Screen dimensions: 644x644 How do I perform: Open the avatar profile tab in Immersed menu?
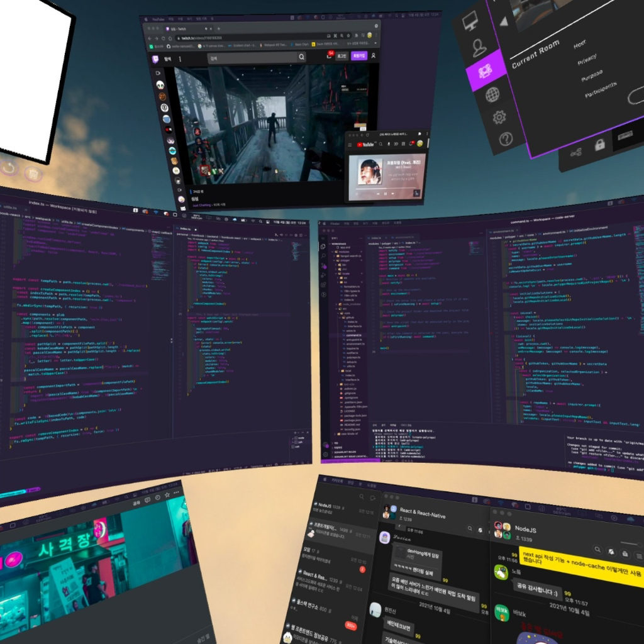(479, 48)
